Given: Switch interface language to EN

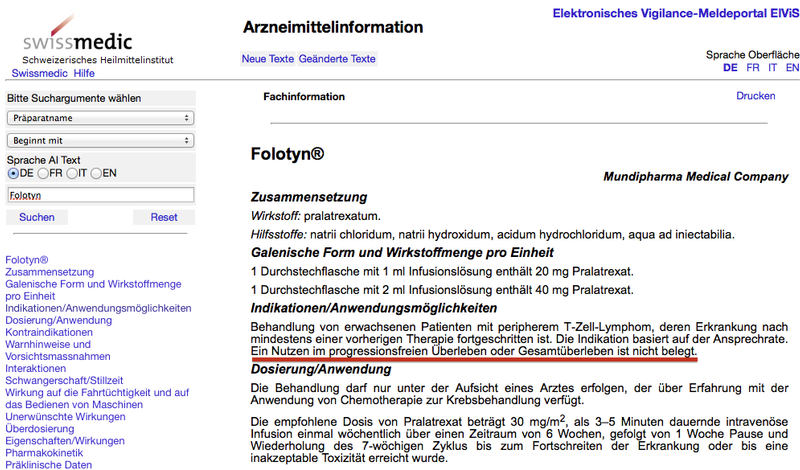Looking at the screenshot, I should (x=792, y=68).
